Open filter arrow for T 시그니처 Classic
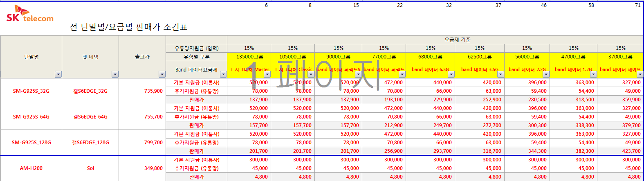The height and width of the screenshot is (181, 644). [x=311, y=74]
